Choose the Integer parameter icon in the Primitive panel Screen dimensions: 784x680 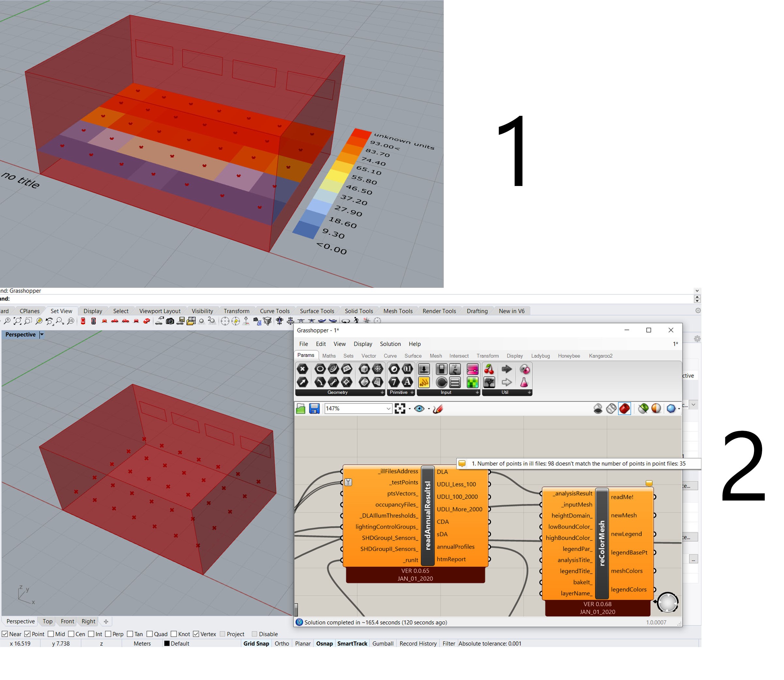[394, 382]
